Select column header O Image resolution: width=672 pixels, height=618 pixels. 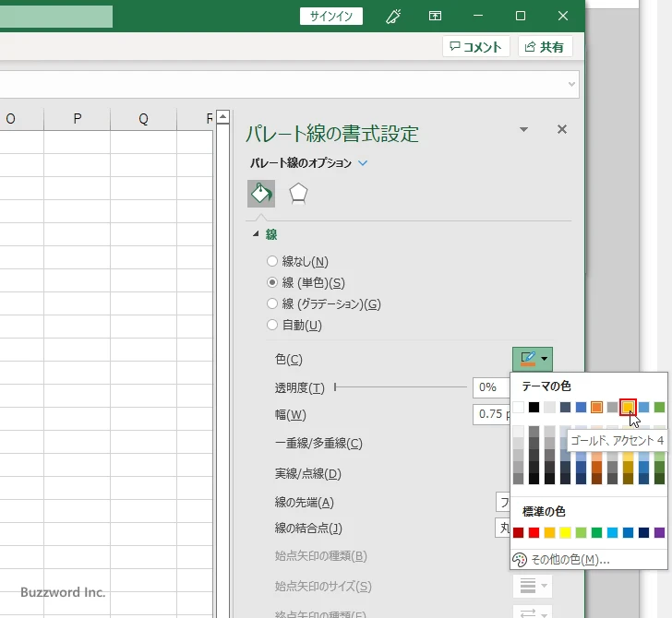click(x=21, y=119)
